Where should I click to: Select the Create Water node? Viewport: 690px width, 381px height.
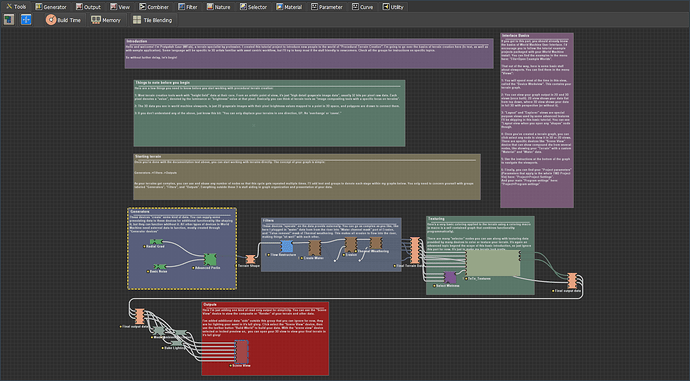(315, 249)
